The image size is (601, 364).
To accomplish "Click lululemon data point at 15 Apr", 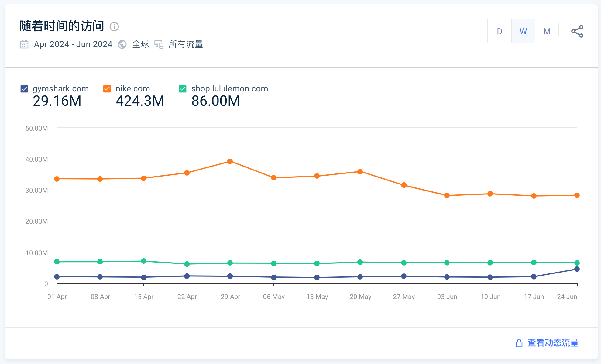I will coord(144,261).
